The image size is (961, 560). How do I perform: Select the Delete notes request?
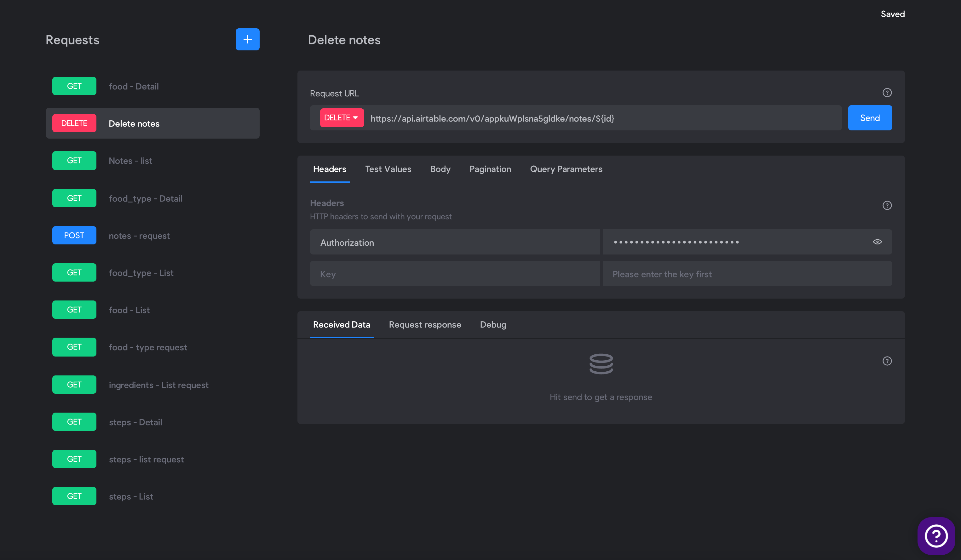pos(152,123)
